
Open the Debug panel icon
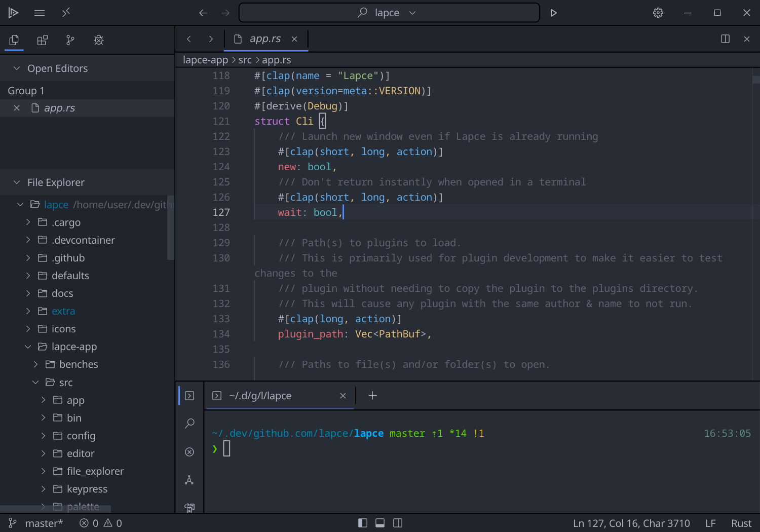tap(99, 40)
